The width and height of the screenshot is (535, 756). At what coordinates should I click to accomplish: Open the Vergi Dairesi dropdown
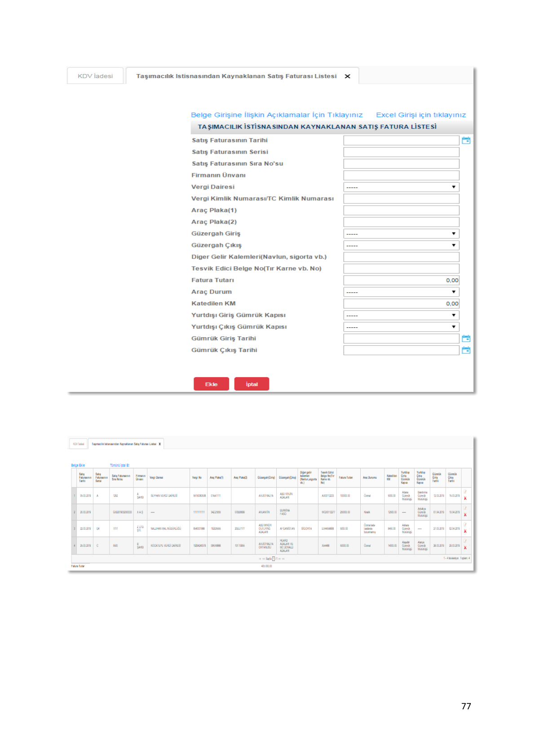point(401,187)
